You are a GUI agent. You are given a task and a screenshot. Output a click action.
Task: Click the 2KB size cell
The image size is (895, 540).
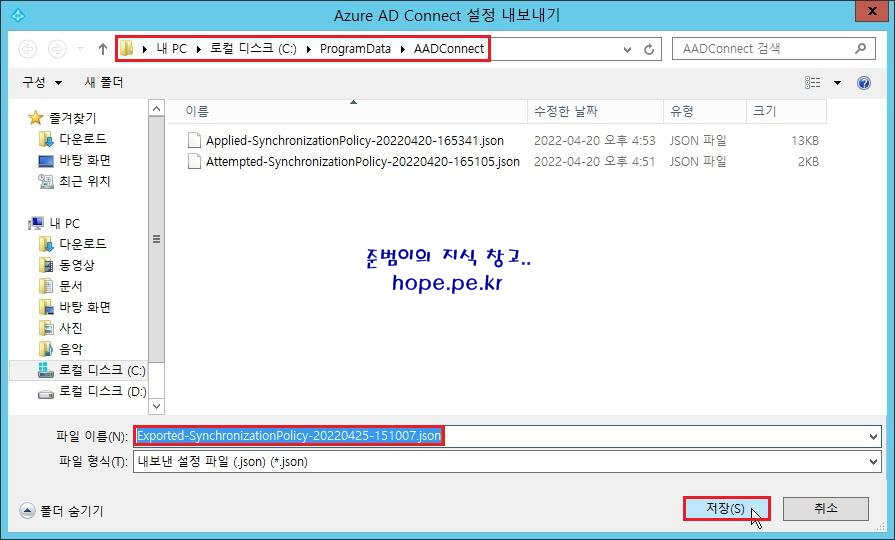tap(808, 162)
